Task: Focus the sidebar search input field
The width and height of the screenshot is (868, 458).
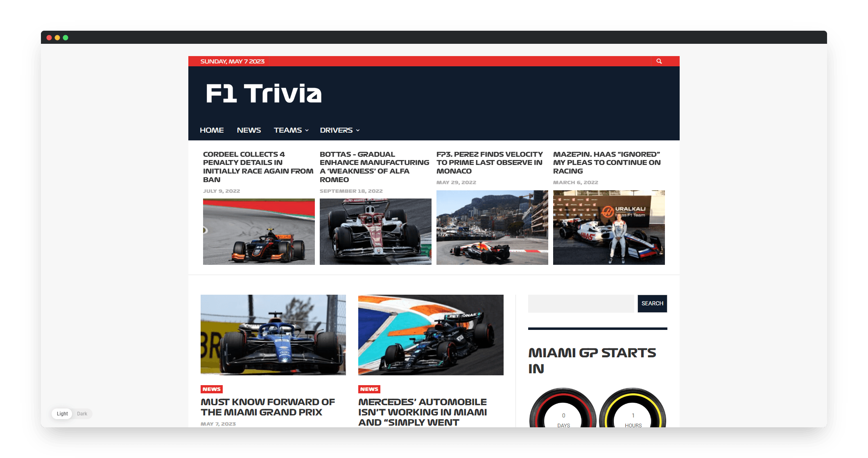Action: coord(581,304)
